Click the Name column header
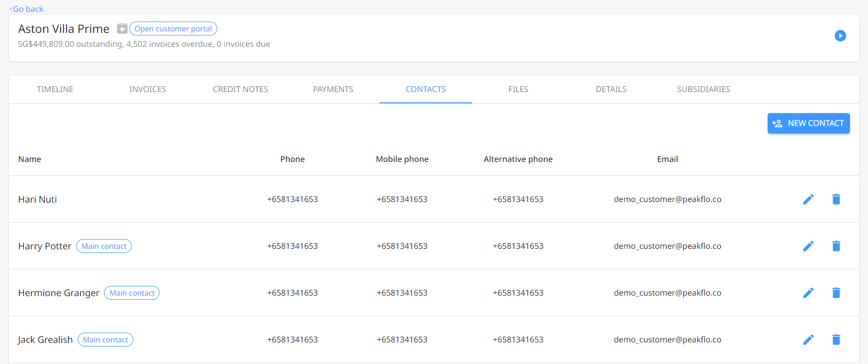The height and width of the screenshot is (364, 868). (x=30, y=159)
